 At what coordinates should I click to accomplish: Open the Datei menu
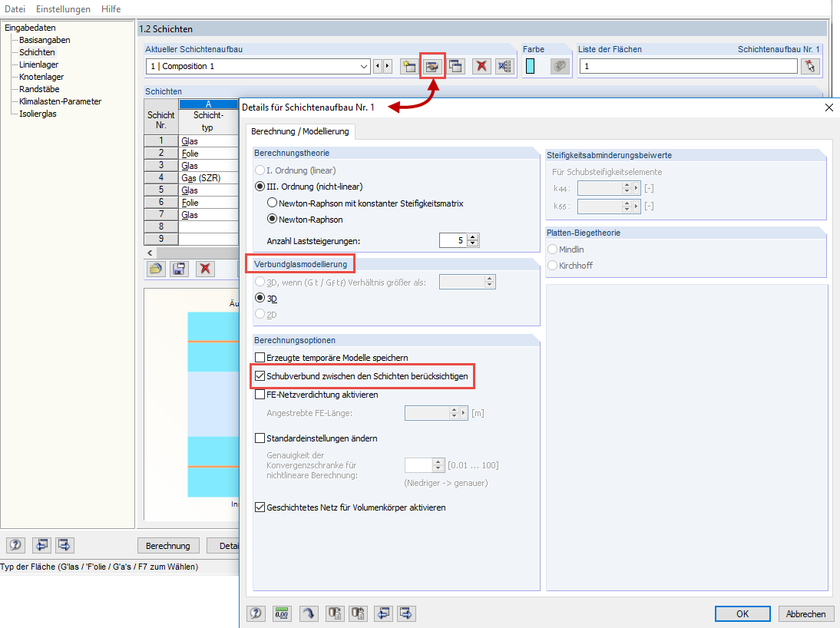(15, 9)
